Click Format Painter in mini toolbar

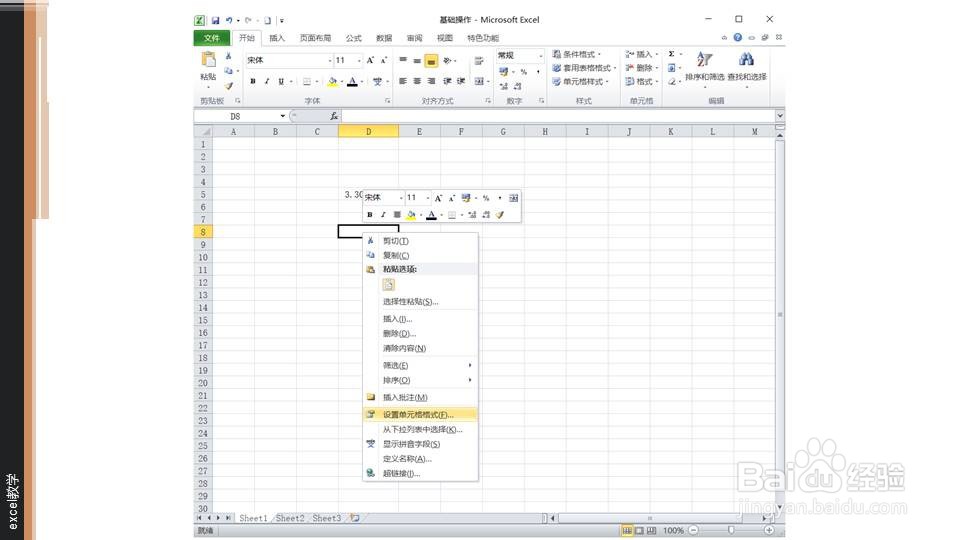[500, 215]
